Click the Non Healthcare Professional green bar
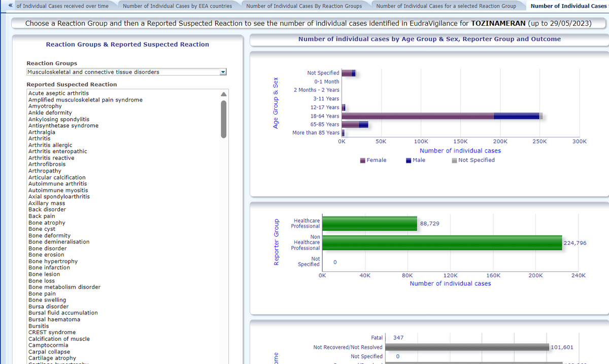 click(442, 243)
